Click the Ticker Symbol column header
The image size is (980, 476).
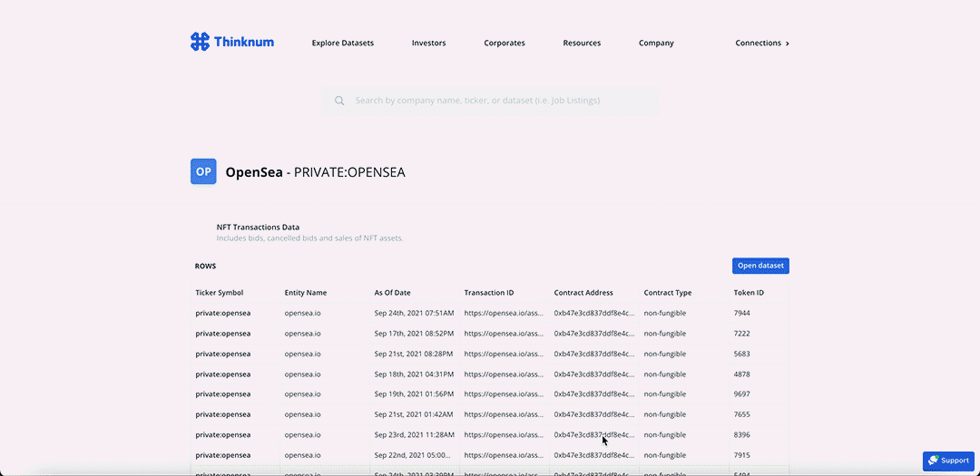coord(220,292)
